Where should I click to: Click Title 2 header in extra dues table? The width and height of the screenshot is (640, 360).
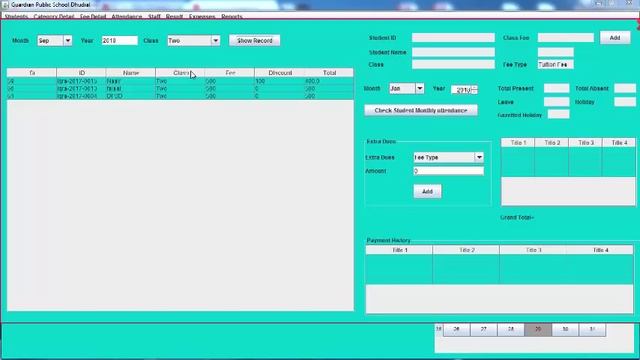click(x=551, y=142)
